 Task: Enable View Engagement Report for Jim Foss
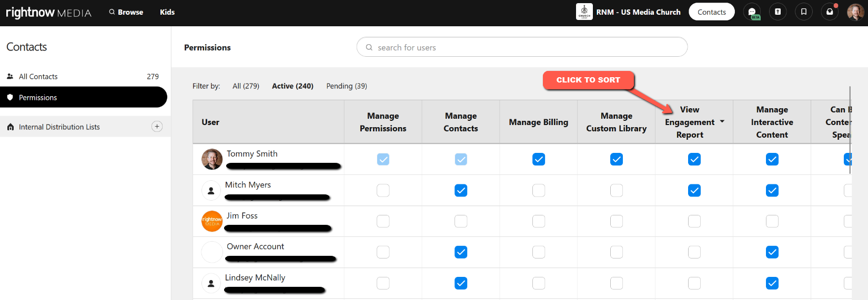click(694, 221)
